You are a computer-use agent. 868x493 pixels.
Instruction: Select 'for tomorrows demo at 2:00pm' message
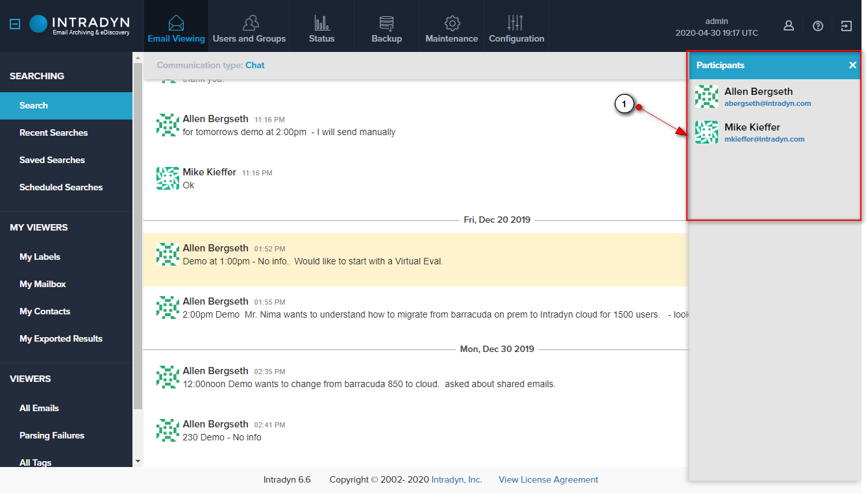[415, 131]
